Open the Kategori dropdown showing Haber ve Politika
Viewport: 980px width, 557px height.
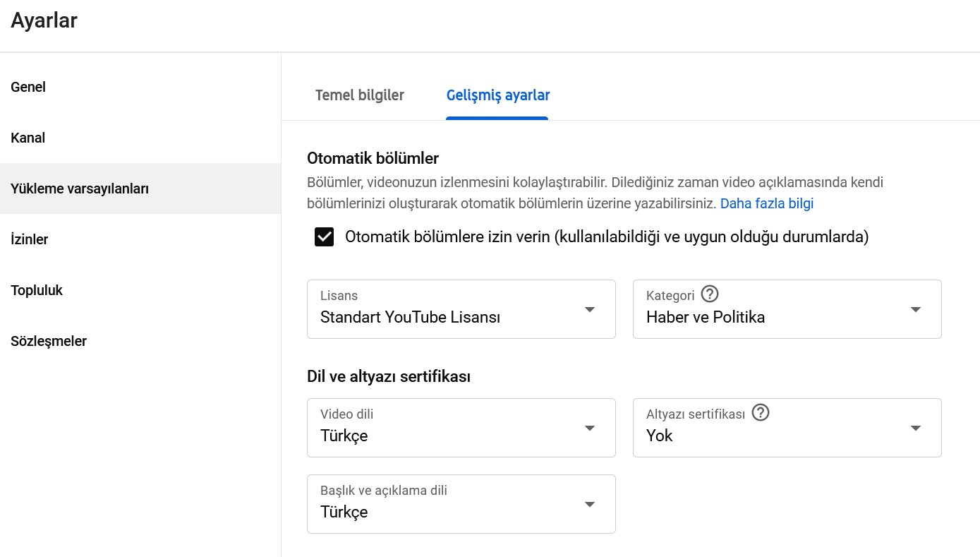[787, 309]
